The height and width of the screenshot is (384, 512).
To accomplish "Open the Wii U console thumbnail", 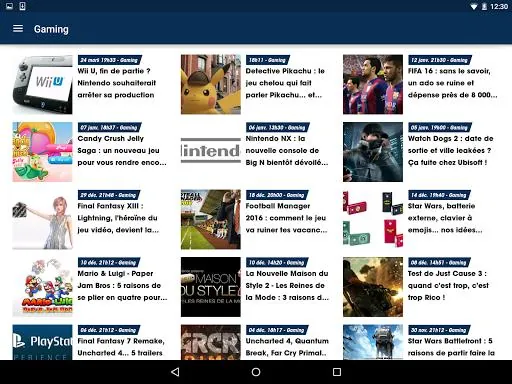I will click(x=42, y=84).
